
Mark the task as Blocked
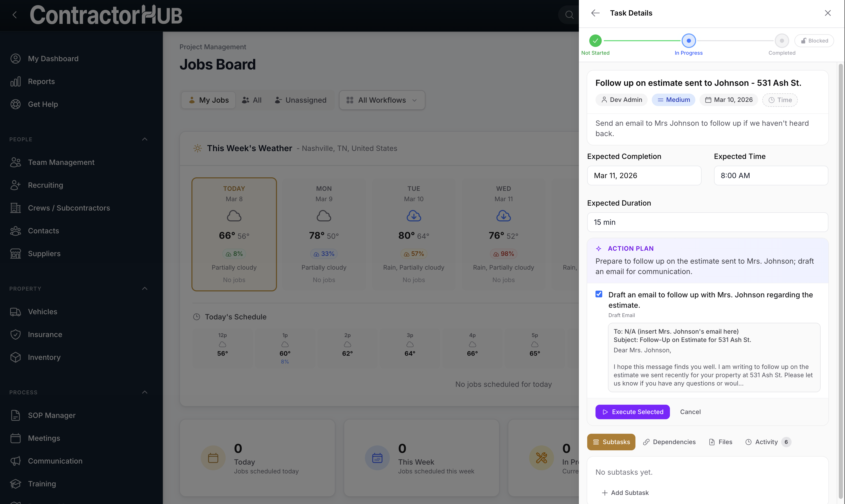pyautogui.click(x=814, y=40)
